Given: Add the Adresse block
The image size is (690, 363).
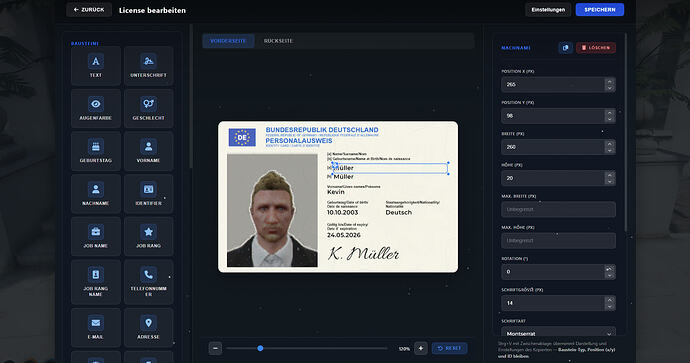Looking at the screenshot, I should point(148,327).
